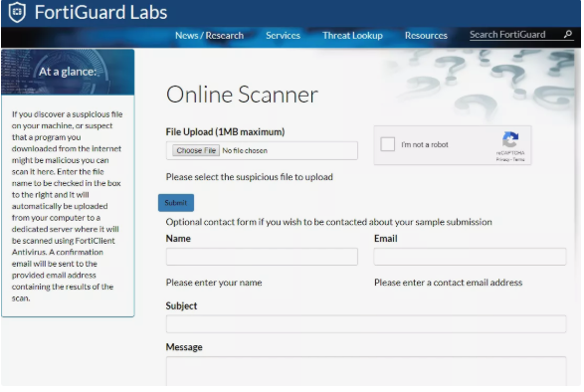Click the No file chosen text area

(245, 150)
